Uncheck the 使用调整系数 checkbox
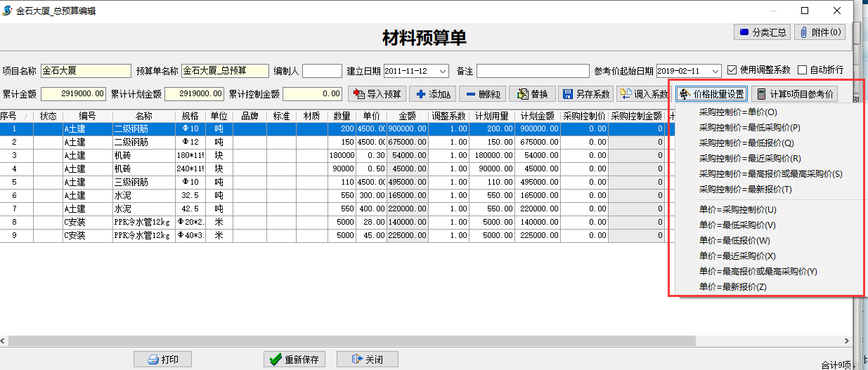The height and width of the screenshot is (370, 868). [x=732, y=70]
